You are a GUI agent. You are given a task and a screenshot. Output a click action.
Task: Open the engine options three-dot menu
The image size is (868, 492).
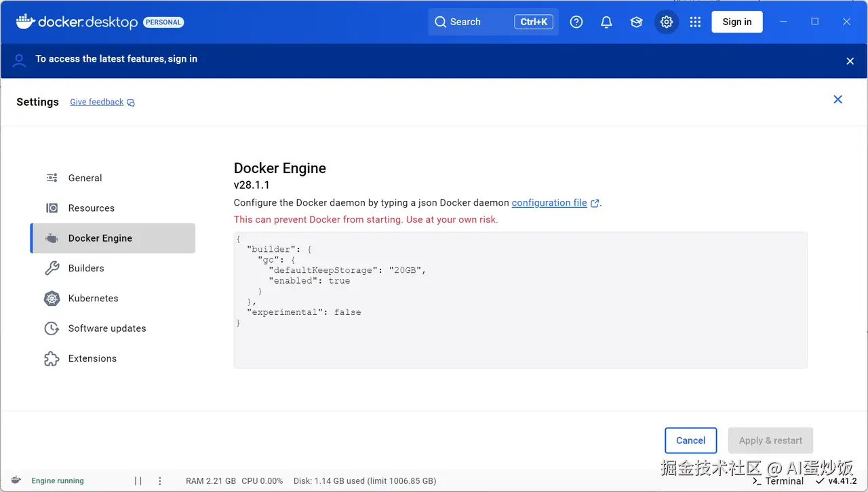160,481
